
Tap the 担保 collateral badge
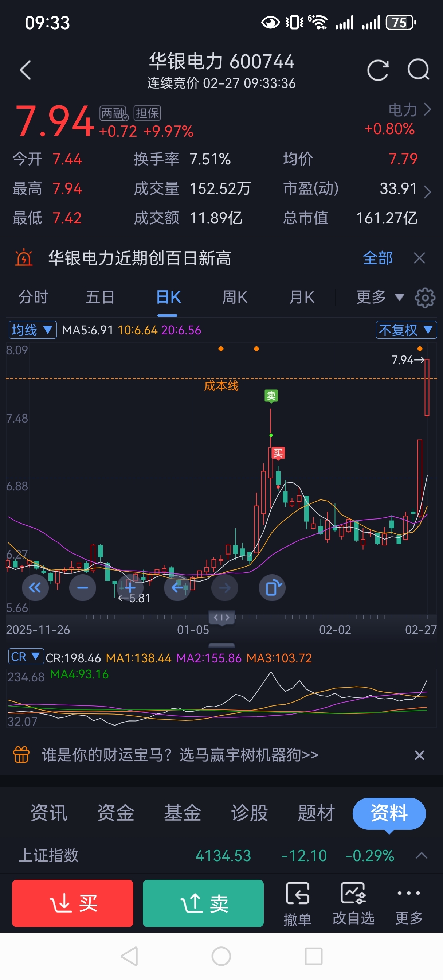tap(147, 113)
